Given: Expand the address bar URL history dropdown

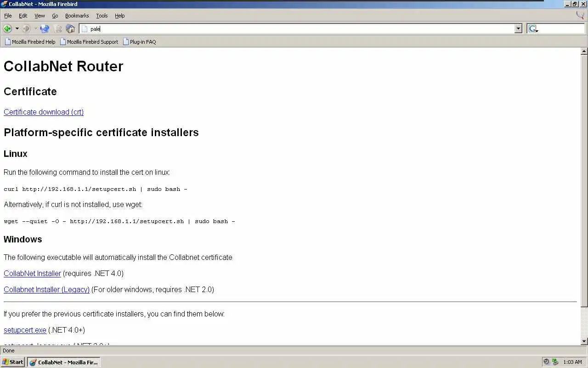Looking at the screenshot, I should (x=519, y=29).
